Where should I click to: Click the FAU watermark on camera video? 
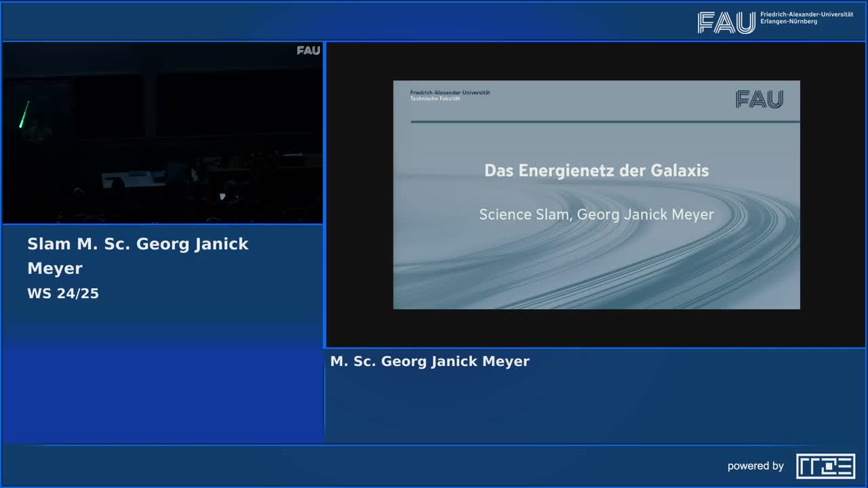click(308, 51)
